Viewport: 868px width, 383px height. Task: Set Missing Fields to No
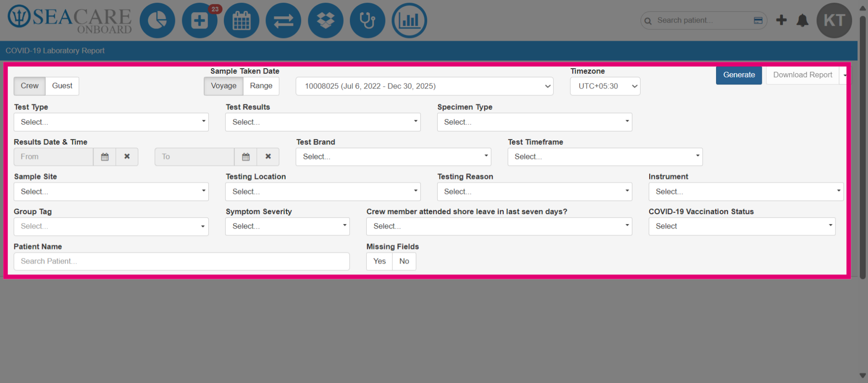point(404,261)
